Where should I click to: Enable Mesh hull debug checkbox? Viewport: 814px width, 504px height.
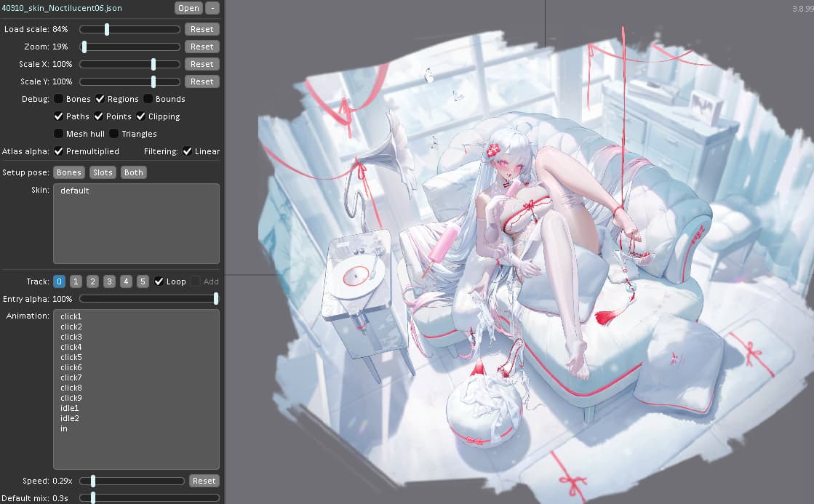pyautogui.click(x=59, y=134)
